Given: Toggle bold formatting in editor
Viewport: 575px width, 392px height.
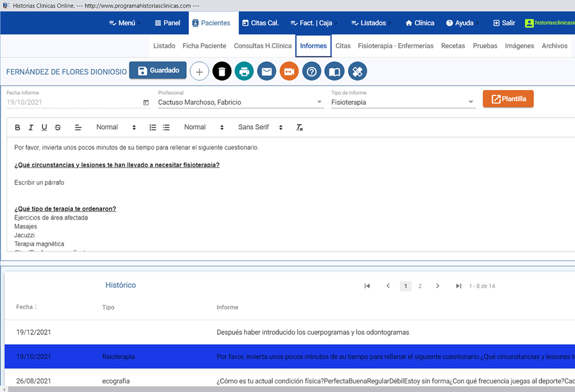Looking at the screenshot, I should (17, 127).
